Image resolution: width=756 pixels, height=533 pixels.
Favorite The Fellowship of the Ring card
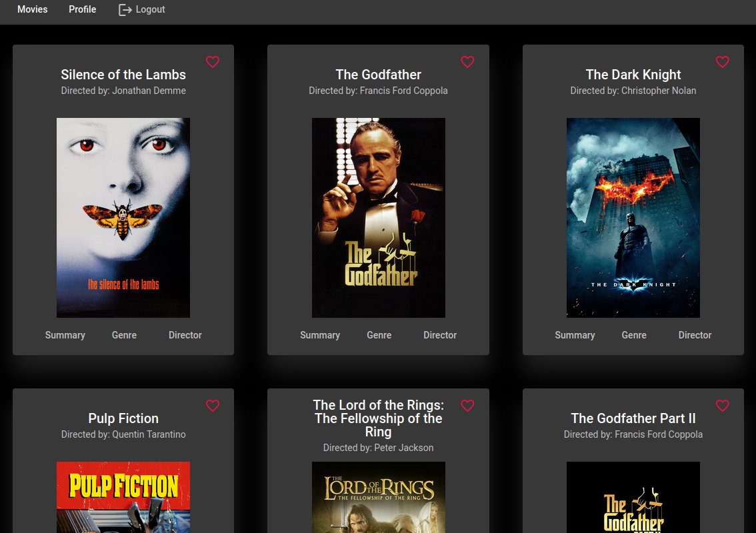pos(467,405)
